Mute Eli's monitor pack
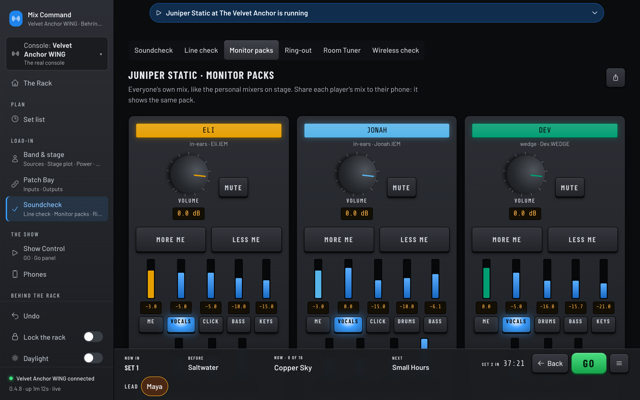 233,188
